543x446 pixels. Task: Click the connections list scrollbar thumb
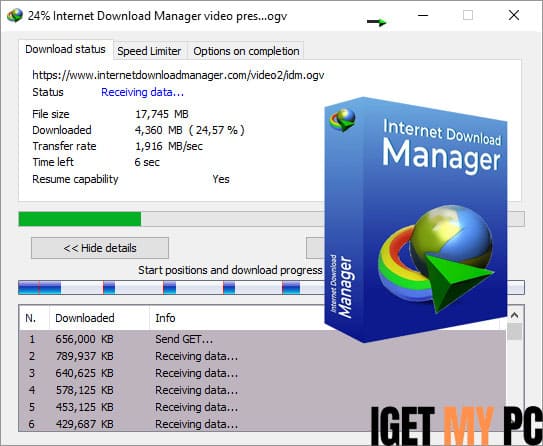click(x=515, y=332)
